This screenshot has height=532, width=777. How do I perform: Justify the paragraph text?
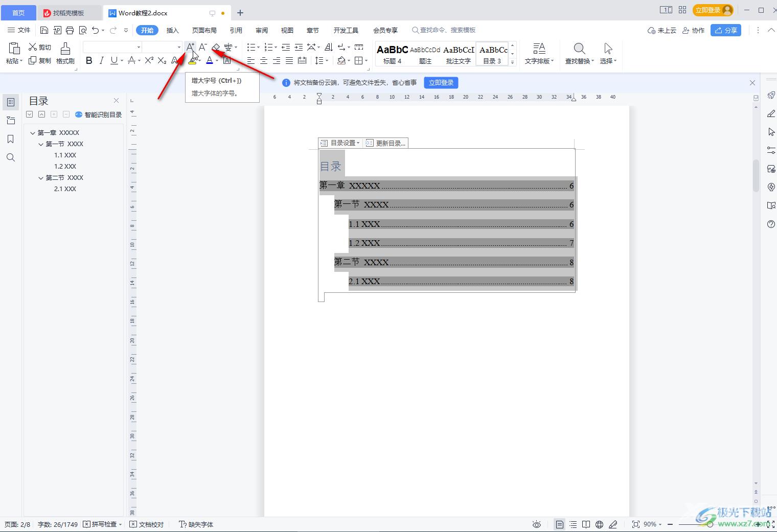point(289,60)
